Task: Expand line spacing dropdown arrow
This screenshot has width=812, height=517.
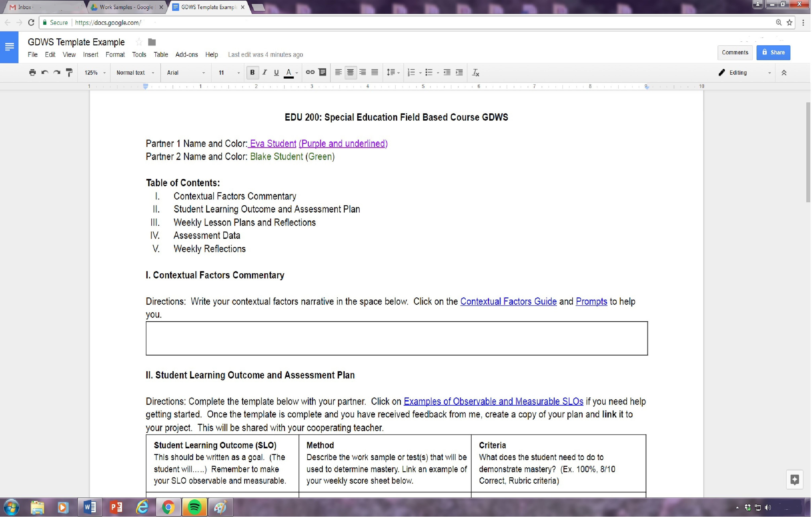Action: point(399,73)
